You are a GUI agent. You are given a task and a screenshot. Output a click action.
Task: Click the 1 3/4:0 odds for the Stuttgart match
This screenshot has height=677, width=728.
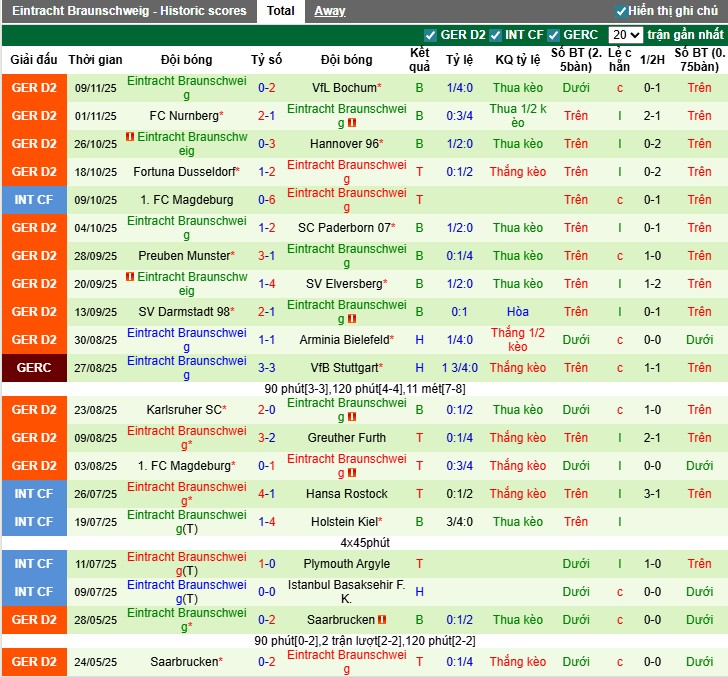pos(460,368)
